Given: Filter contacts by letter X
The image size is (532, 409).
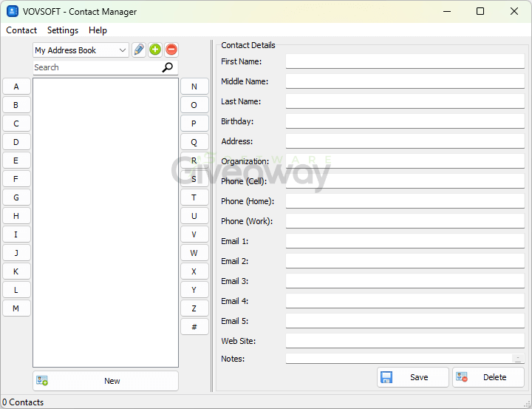Looking at the screenshot, I should pos(194,271).
